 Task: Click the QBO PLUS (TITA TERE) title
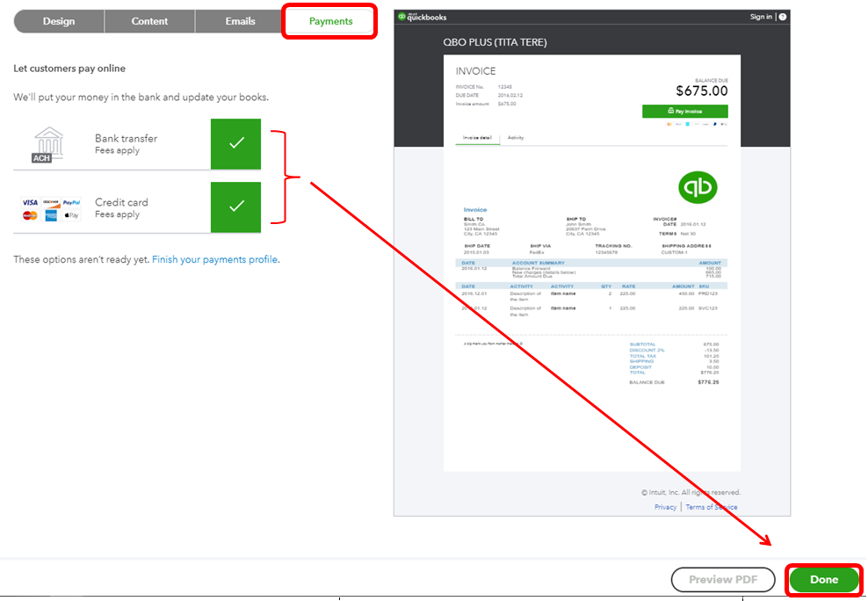tap(495, 42)
